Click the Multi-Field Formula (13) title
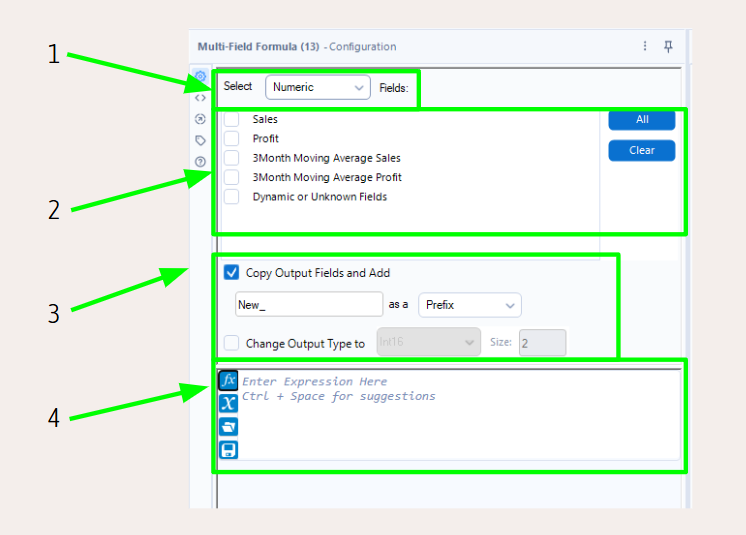 click(258, 47)
